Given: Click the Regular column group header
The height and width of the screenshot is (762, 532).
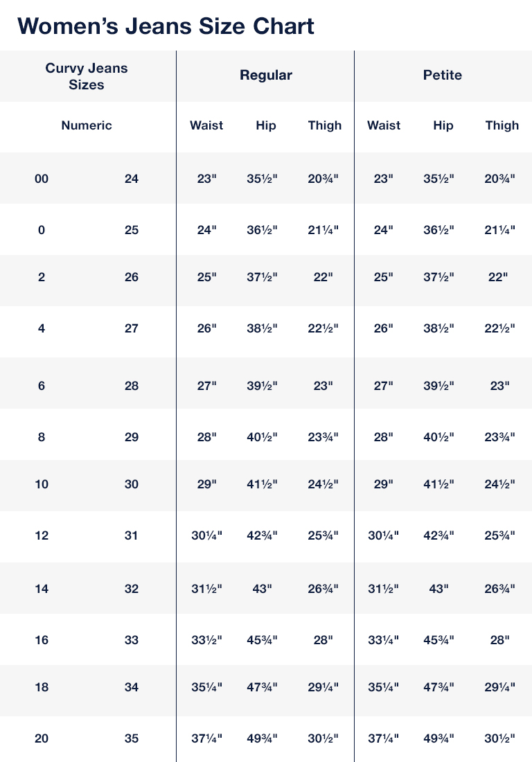Looking at the screenshot, I should pos(266,76).
